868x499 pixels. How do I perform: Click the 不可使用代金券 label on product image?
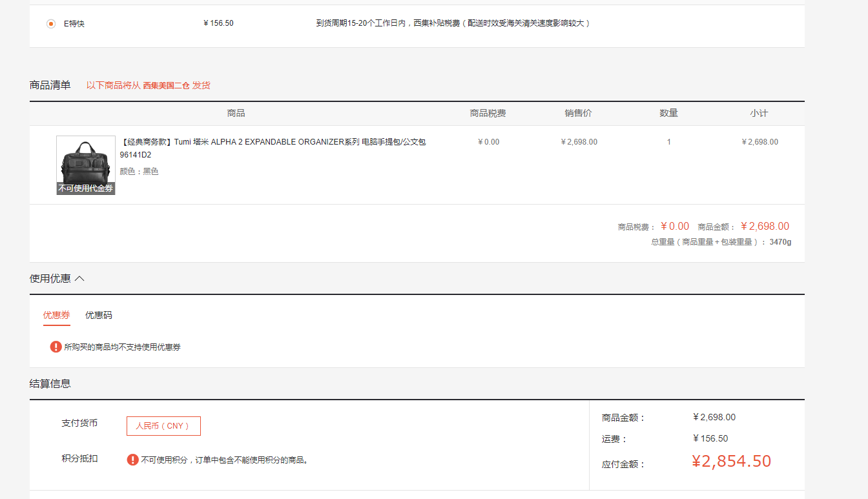85,189
